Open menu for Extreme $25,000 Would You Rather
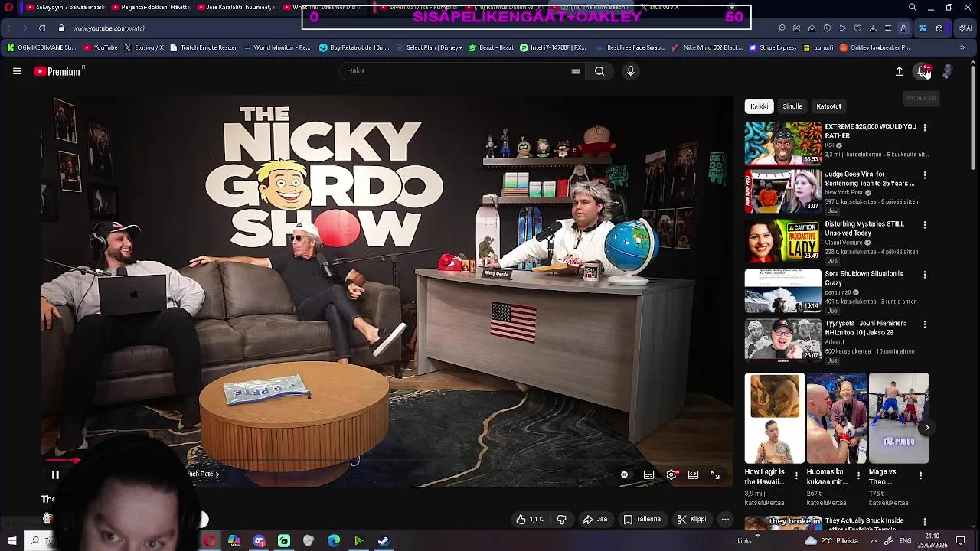 [925, 127]
